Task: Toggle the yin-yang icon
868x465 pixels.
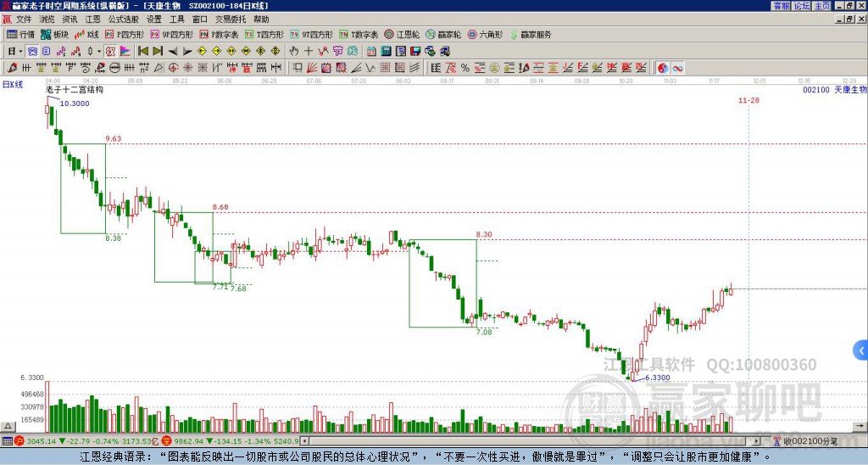Action: click(663, 68)
